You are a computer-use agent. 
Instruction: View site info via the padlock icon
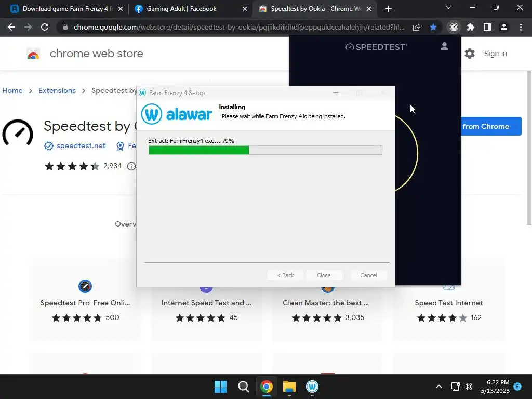point(65,27)
